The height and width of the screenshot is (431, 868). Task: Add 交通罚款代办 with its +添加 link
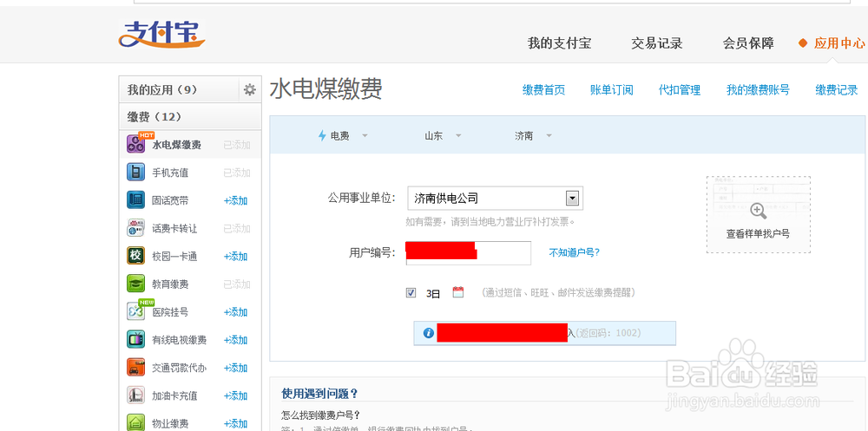click(236, 368)
